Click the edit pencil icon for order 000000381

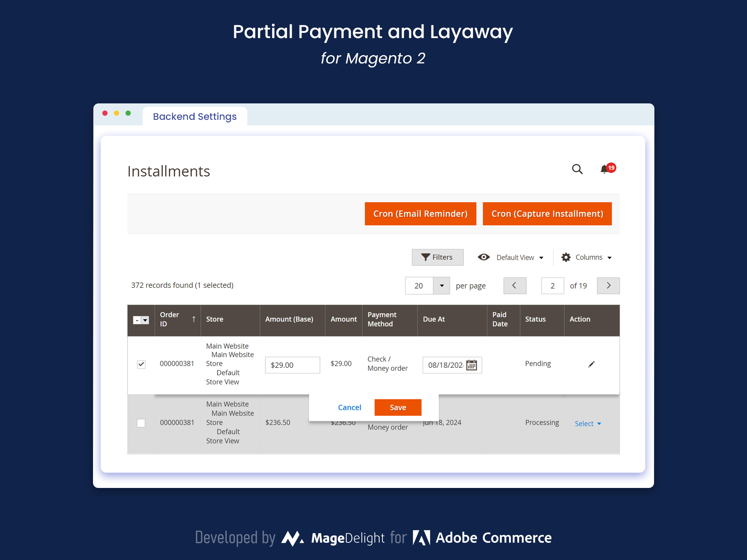point(591,364)
